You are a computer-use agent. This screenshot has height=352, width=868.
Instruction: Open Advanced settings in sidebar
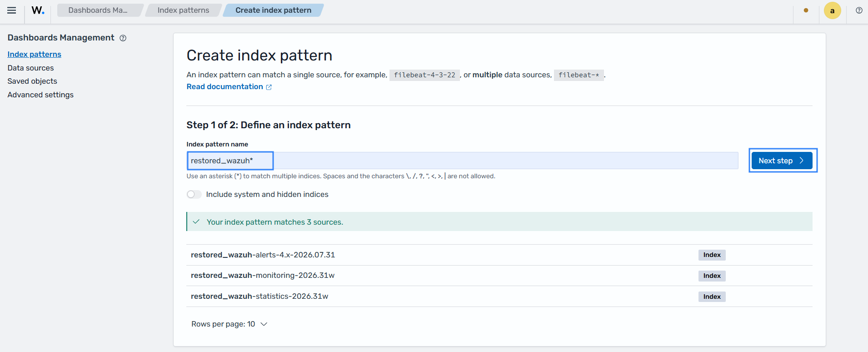(x=40, y=95)
